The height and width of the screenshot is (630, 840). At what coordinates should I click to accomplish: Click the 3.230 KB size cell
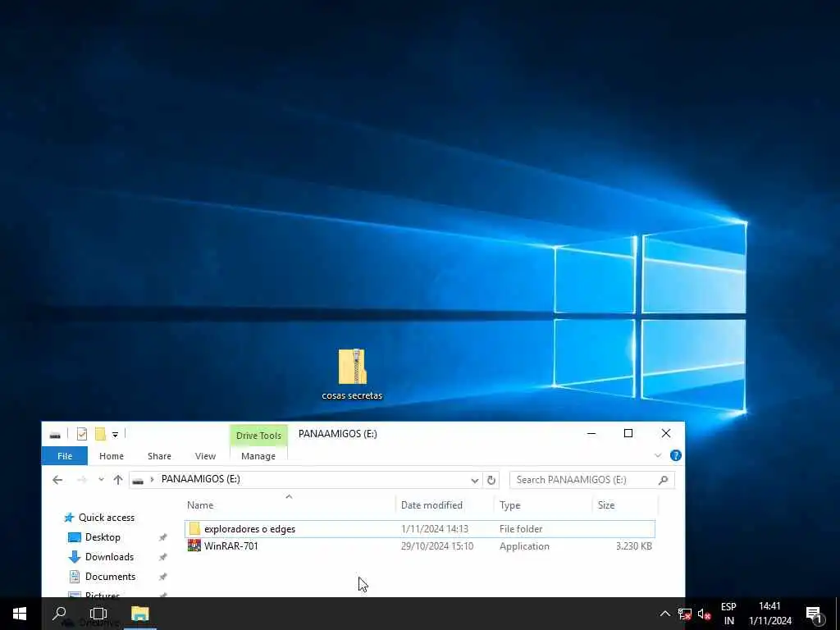(634, 546)
